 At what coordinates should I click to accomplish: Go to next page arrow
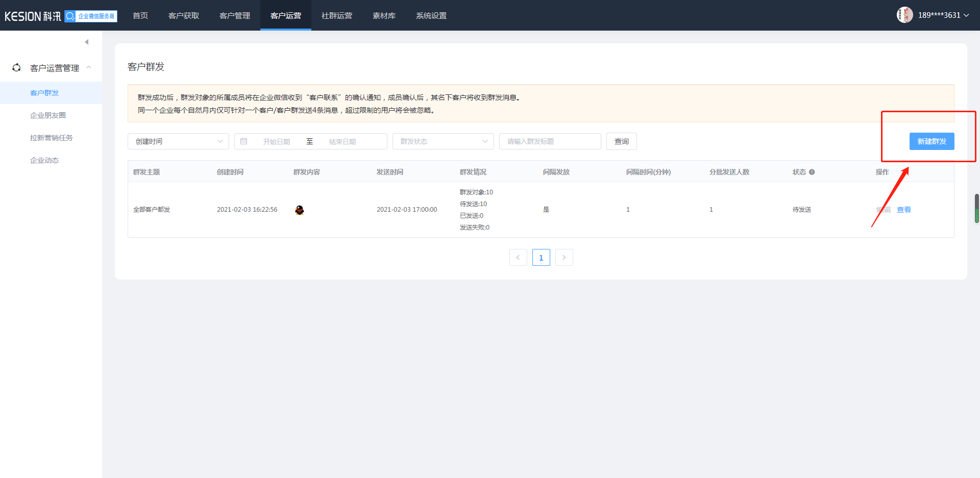pyautogui.click(x=564, y=258)
